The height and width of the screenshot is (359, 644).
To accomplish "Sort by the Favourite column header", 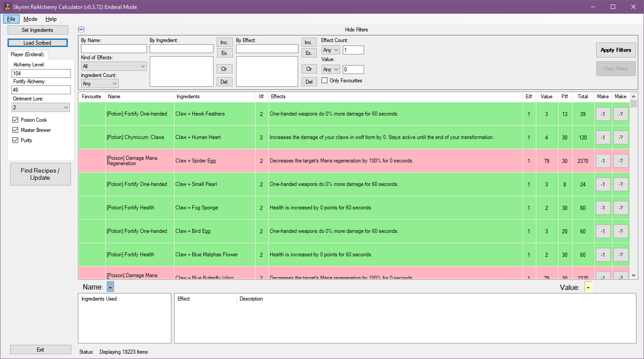I will pos(92,97).
